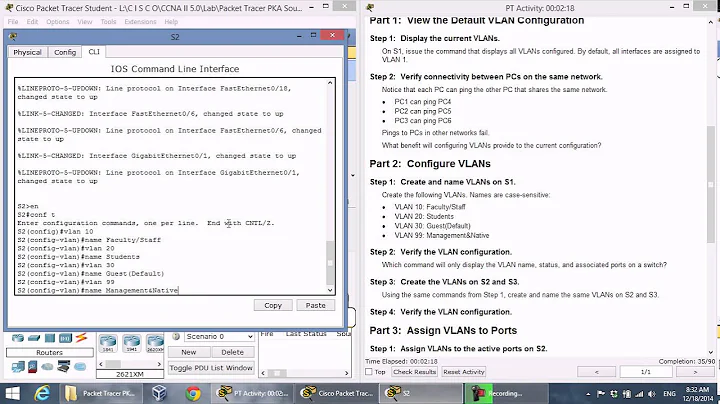Switch to Packet Tracer folder taskbar item
This screenshot has width=720, height=404.
click(99, 393)
